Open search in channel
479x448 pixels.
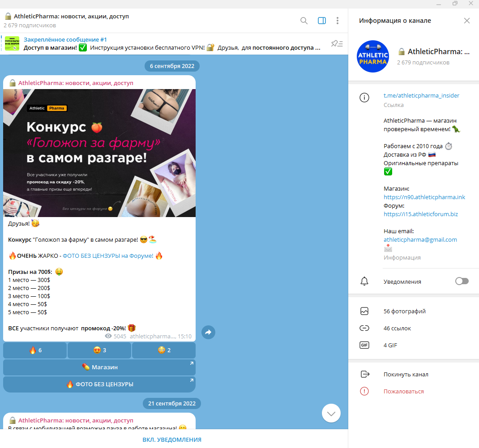(x=304, y=21)
